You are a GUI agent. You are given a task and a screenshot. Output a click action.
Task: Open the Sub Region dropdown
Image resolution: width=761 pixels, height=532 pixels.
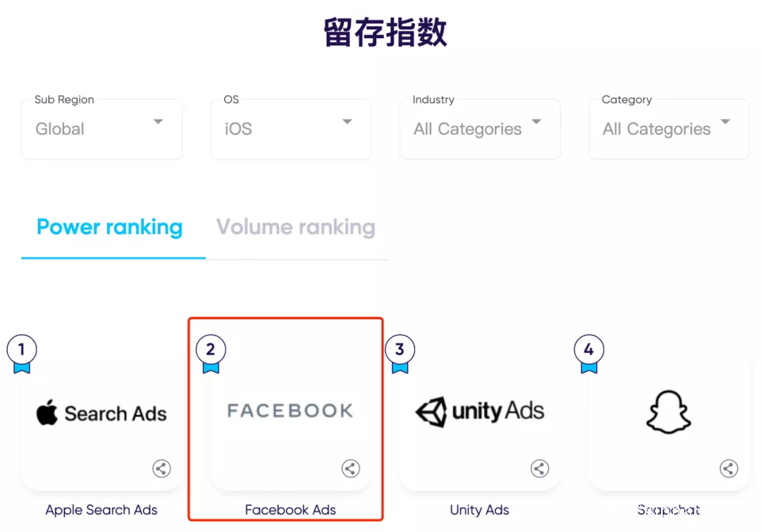tap(102, 129)
